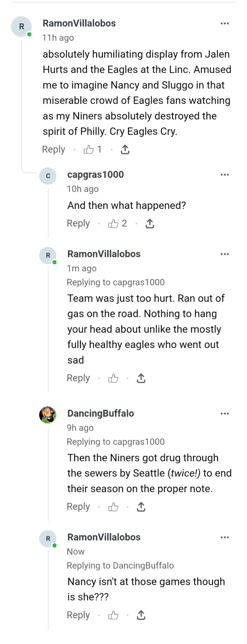Share RamonVillalobos's top comment about the Eagles
Screen dimensions: 247x644
pyautogui.click(x=125, y=149)
